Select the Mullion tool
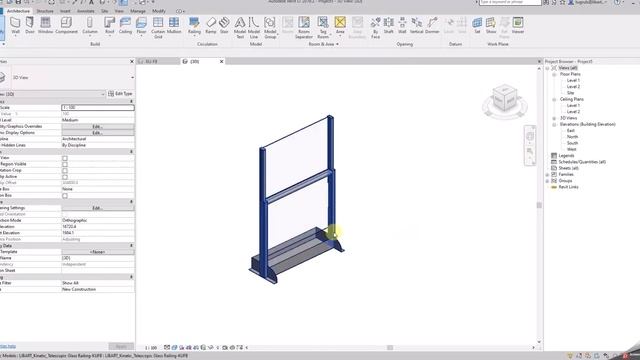640x360 pixels. (x=174, y=25)
